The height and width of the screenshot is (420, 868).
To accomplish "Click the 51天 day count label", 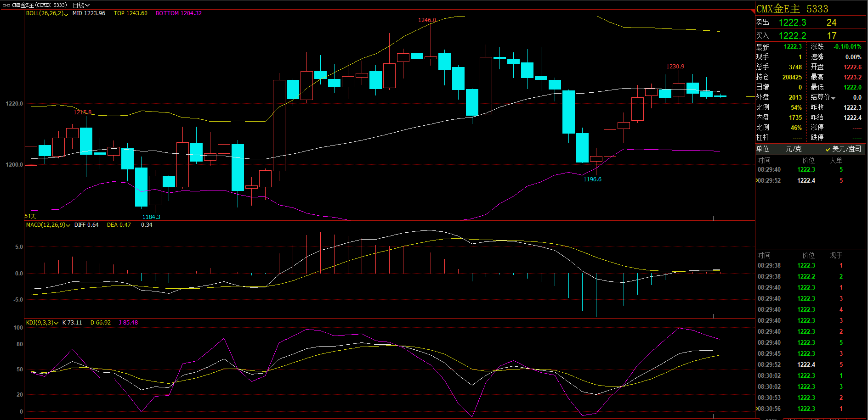I will (x=30, y=216).
